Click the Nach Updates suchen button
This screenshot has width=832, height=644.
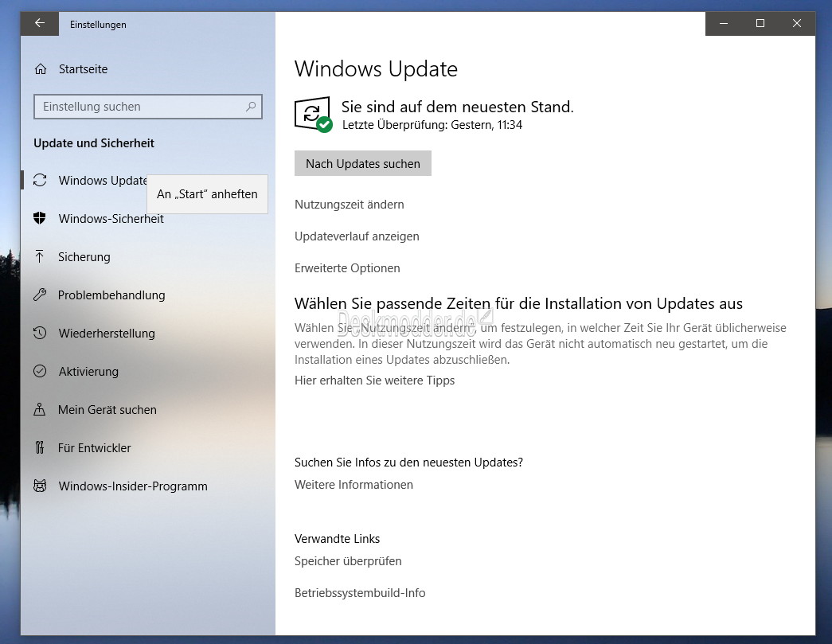363,163
